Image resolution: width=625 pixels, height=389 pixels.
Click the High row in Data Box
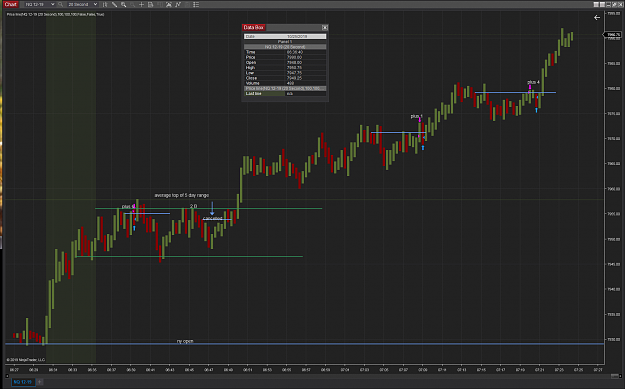coord(285,67)
